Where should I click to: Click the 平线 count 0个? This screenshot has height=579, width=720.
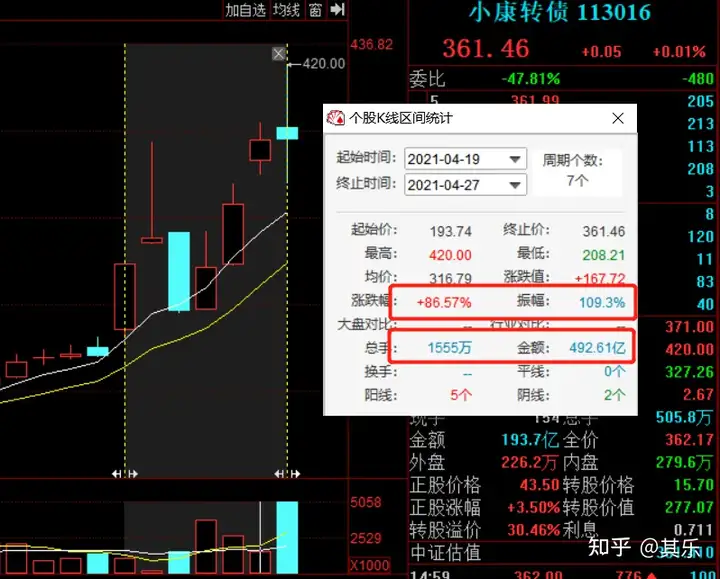(x=614, y=371)
